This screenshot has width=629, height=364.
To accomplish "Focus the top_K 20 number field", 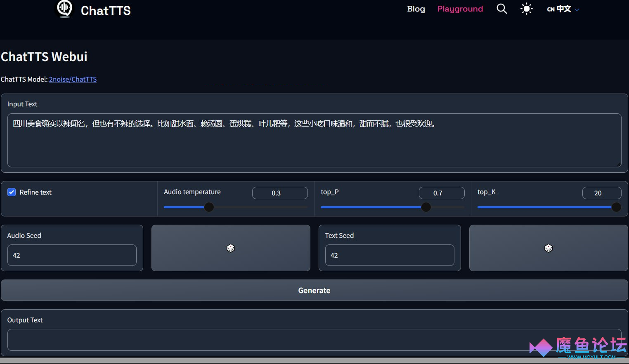I will click(x=602, y=193).
